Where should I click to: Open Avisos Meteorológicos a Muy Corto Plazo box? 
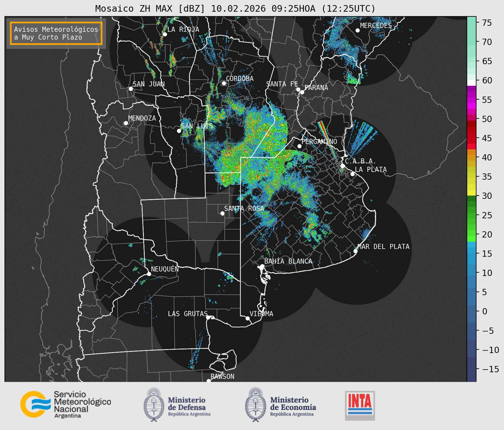(x=56, y=33)
